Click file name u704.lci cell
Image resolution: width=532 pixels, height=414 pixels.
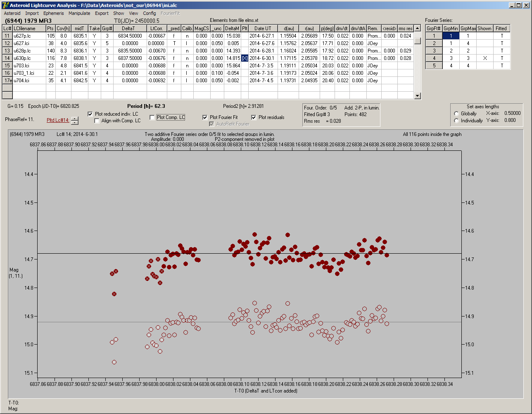point(29,81)
